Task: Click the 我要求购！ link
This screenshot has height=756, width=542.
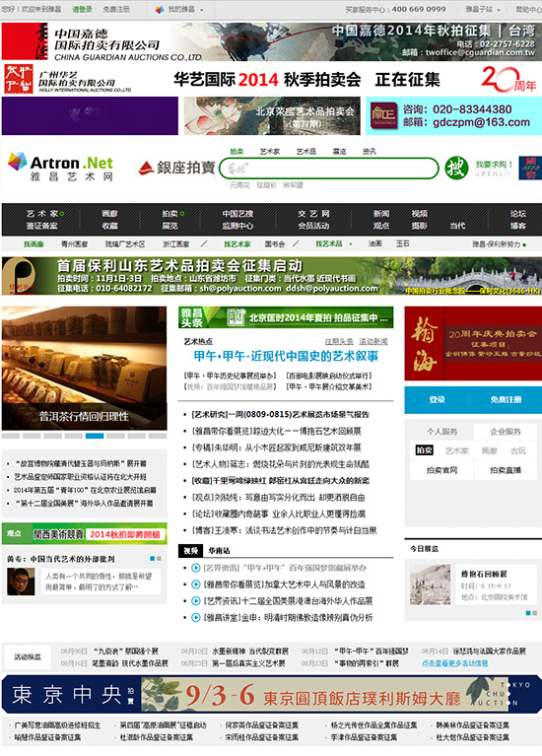Action: pyautogui.click(x=495, y=165)
